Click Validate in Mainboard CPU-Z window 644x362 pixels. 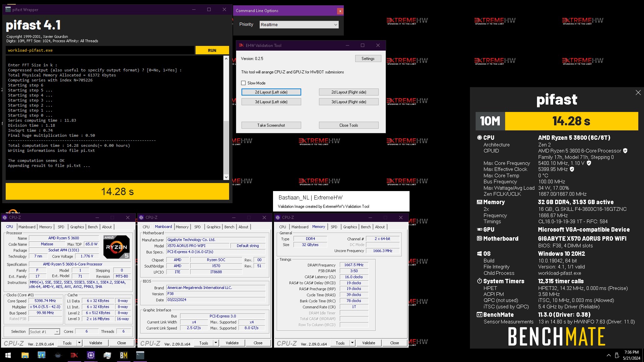tap(232, 343)
